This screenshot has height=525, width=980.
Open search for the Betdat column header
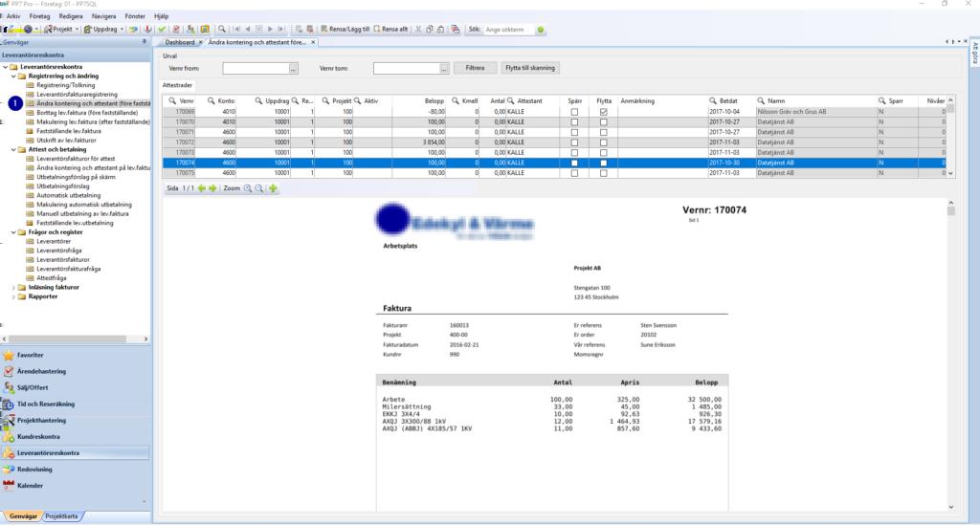pyautogui.click(x=713, y=100)
